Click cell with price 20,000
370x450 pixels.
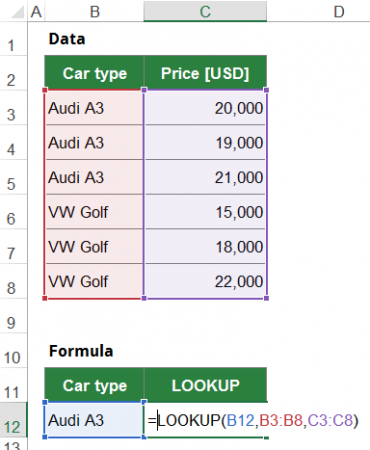point(205,108)
